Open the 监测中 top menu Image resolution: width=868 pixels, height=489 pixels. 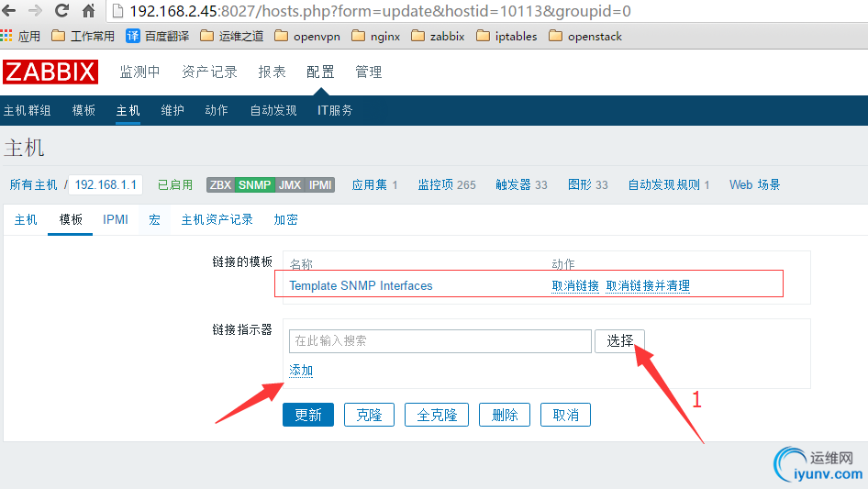pos(139,72)
